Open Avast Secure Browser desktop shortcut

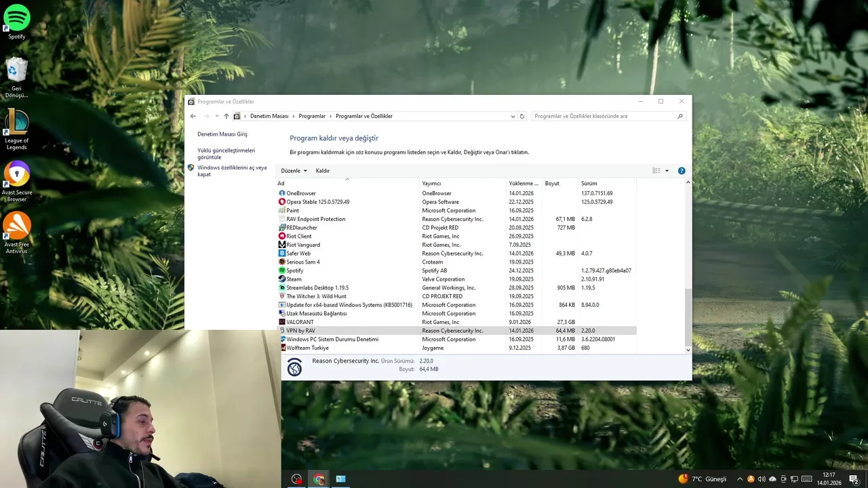pos(16,181)
